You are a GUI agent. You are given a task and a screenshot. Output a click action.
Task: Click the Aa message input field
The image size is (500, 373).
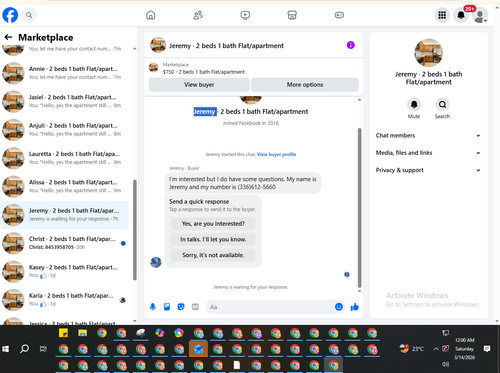270,307
